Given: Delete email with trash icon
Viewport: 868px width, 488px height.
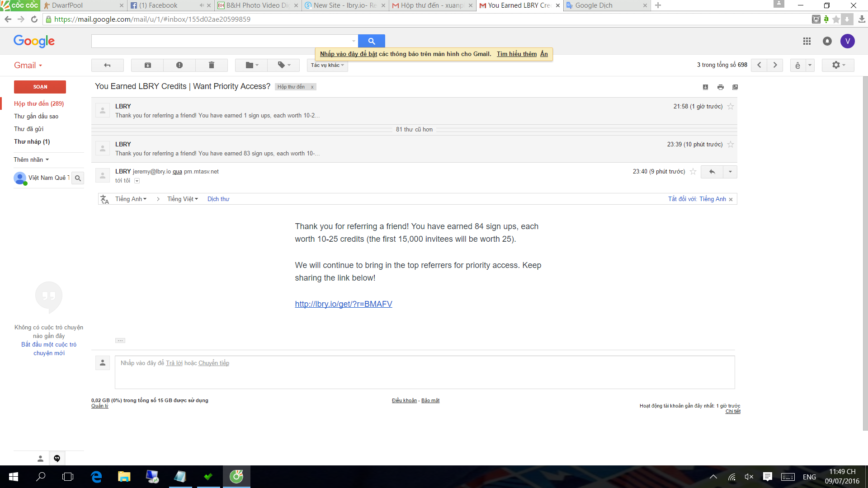Looking at the screenshot, I should 211,65.
